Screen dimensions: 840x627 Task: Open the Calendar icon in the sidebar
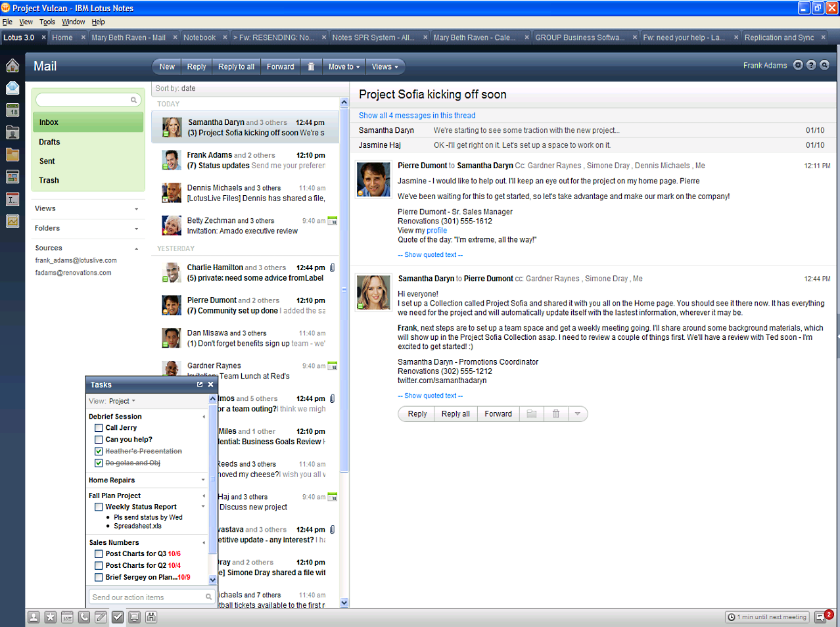click(x=12, y=110)
